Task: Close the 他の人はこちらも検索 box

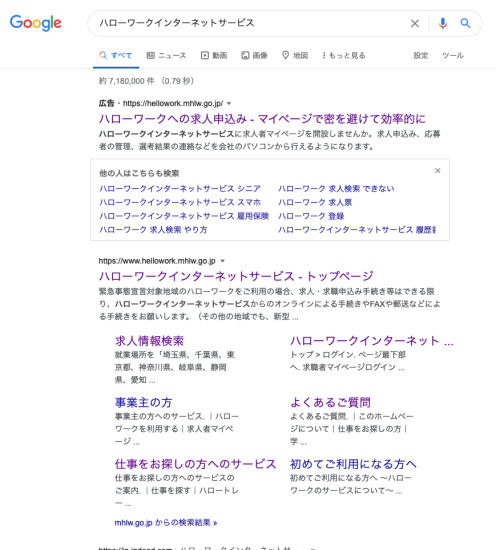Action: (437, 171)
